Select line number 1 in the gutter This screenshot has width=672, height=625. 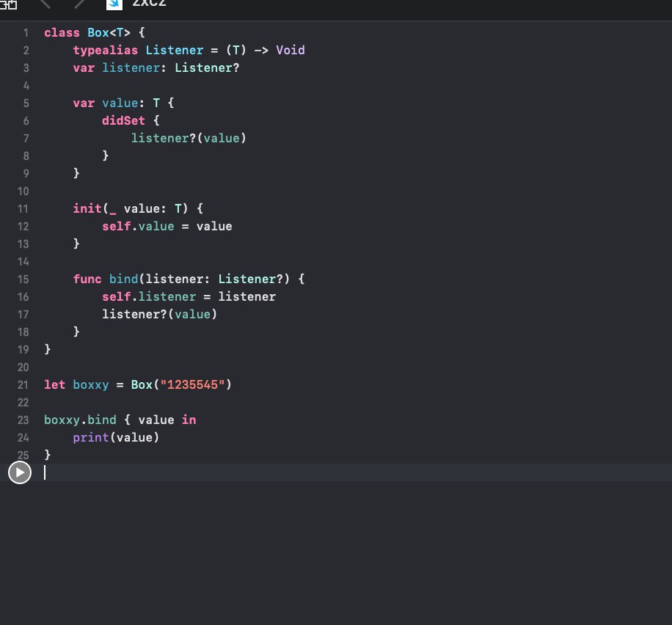(x=26, y=33)
